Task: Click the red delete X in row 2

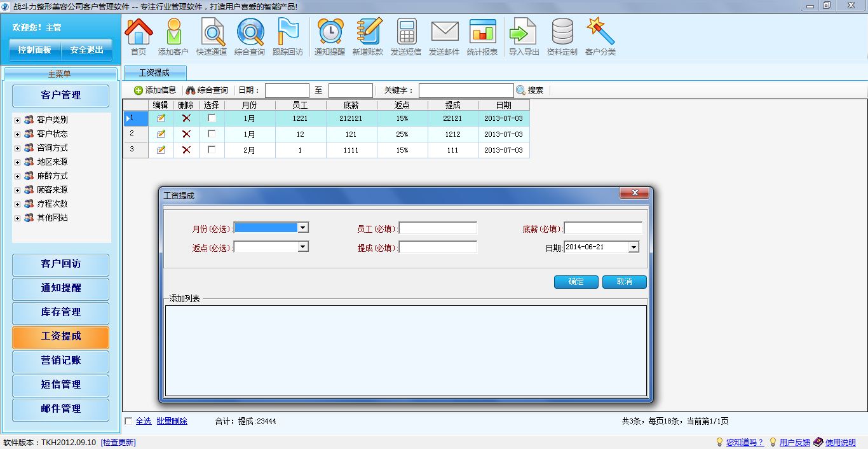Action: [186, 134]
